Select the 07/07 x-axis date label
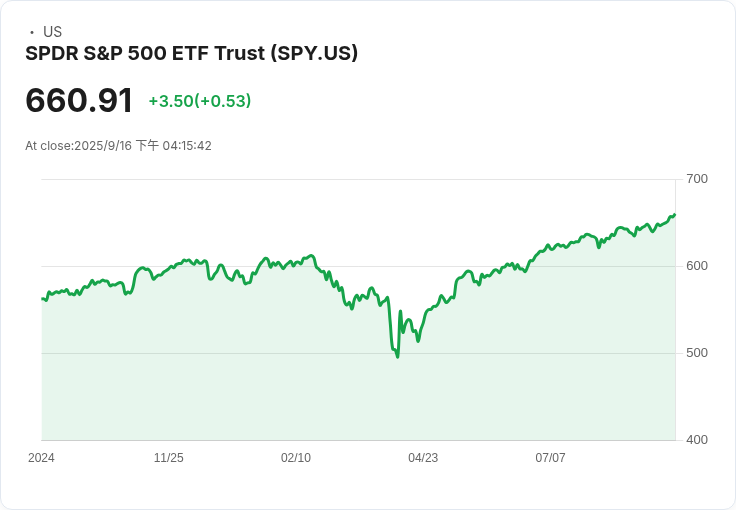 pyautogui.click(x=550, y=458)
